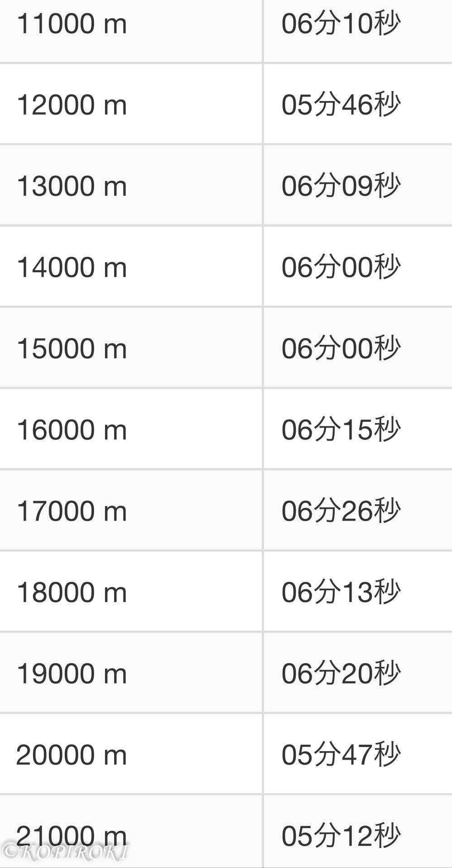Click the 06分26秒 lap time
This screenshot has height=868, width=452.
tap(341, 511)
